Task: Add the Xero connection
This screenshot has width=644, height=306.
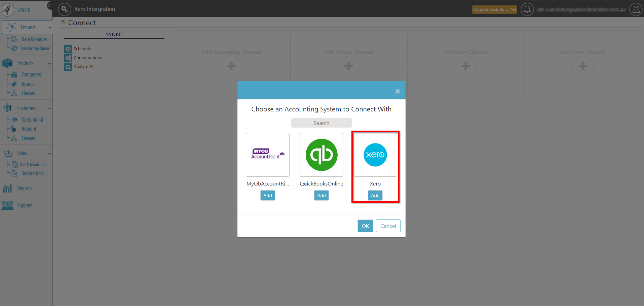Action: tap(375, 196)
